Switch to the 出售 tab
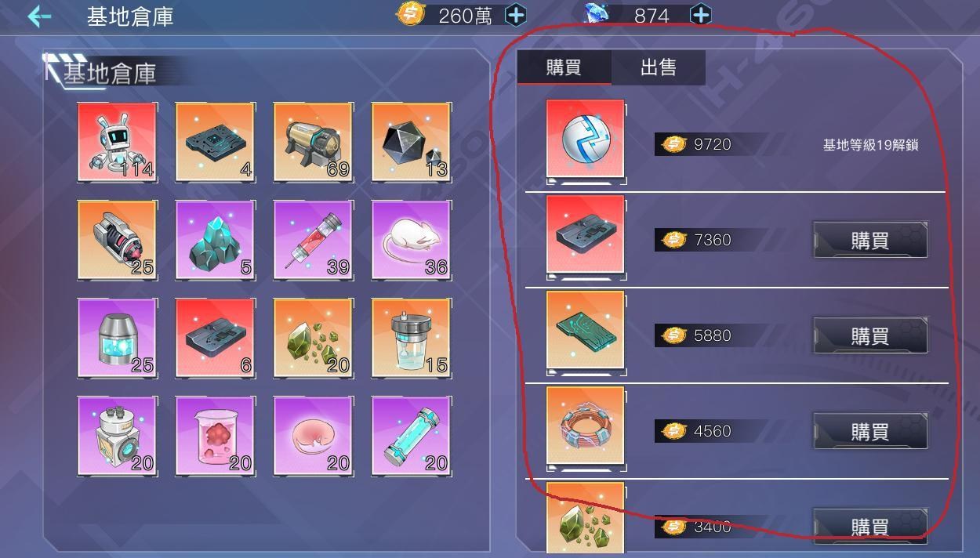 pyautogui.click(x=659, y=67)
